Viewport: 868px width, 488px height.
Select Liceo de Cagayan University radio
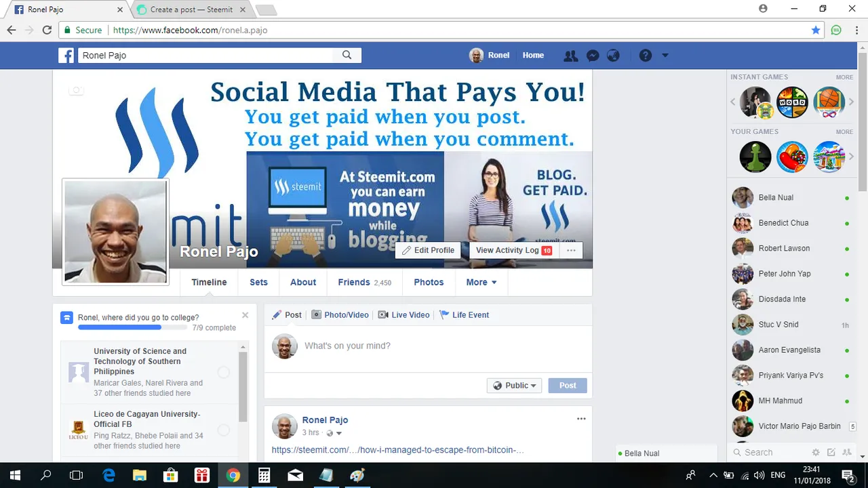223,430
